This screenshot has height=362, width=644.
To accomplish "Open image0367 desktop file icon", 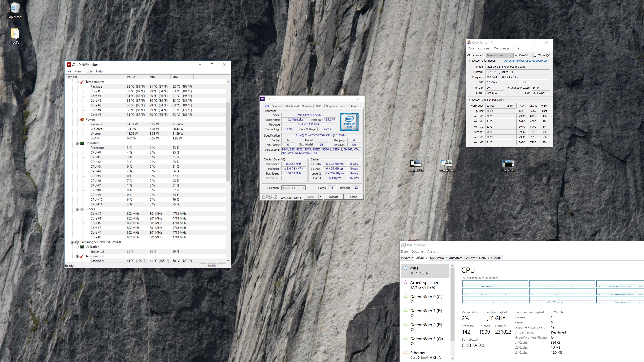I will (x=508, y=164).
